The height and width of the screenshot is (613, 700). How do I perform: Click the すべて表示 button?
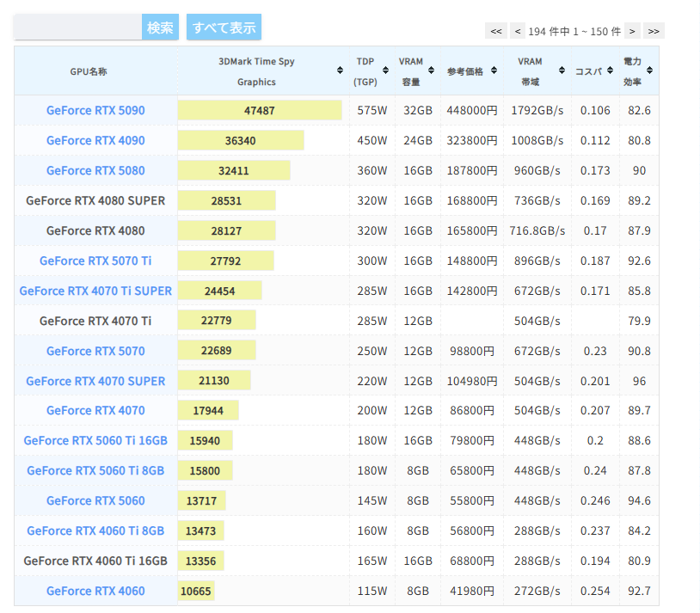point(224,28)
